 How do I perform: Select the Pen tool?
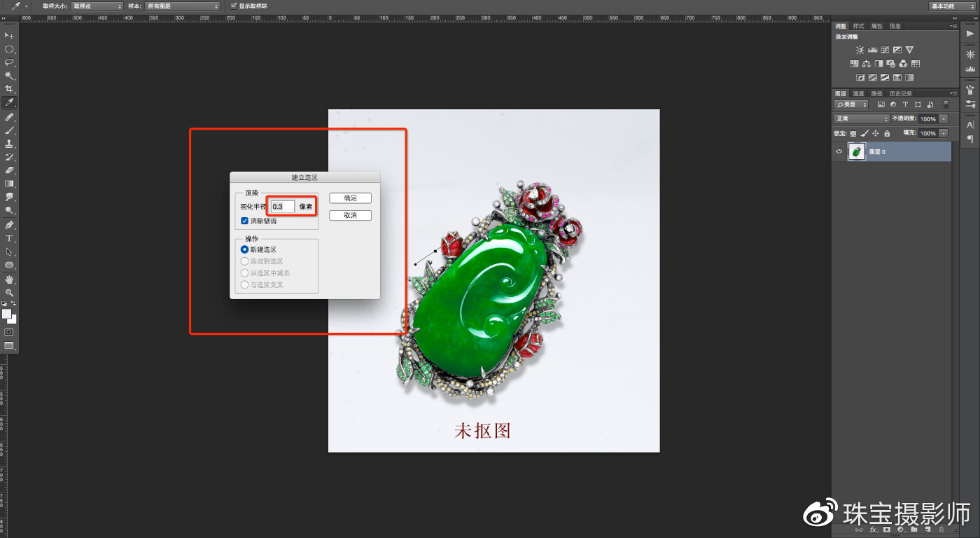(9, 225)
